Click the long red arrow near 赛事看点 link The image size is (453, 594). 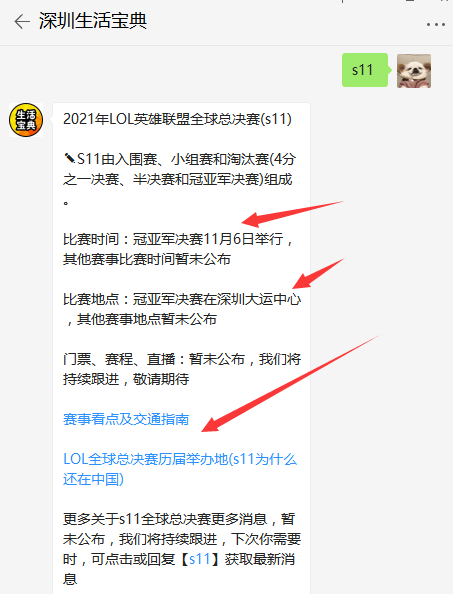(x=290, y=383)
